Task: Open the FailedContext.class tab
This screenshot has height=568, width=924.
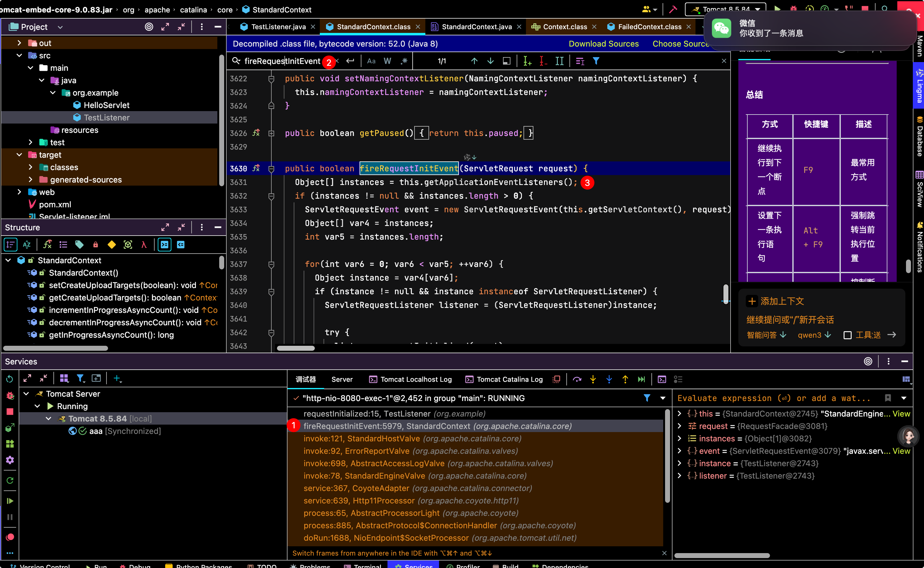Action: pos(649,27)
